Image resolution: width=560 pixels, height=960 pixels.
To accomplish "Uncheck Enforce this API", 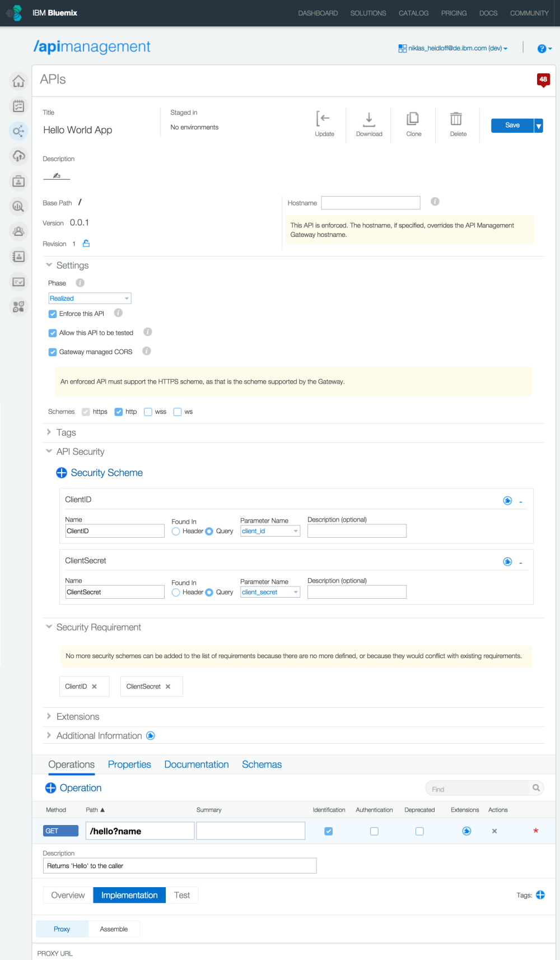I will pyautogui.click(x=53, y=314).
